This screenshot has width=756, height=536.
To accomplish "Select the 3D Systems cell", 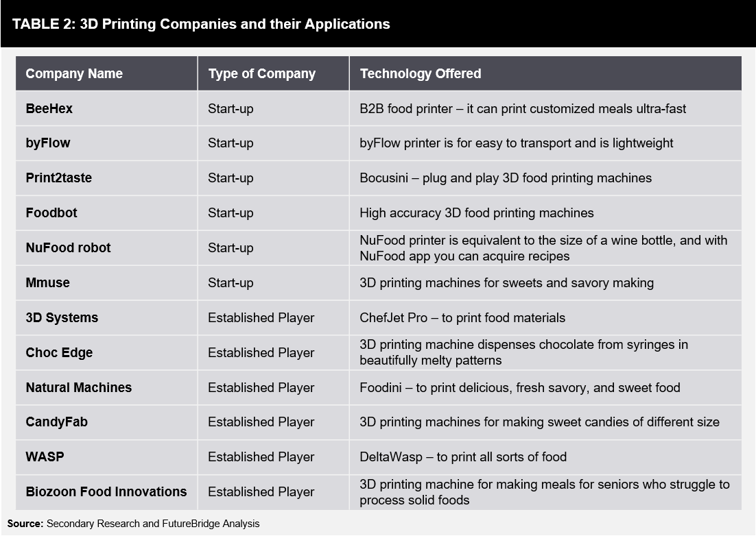I will coord(106,318).
